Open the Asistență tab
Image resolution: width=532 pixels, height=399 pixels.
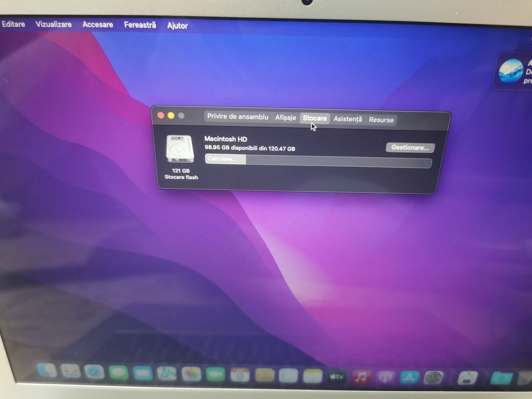point(347,119)
